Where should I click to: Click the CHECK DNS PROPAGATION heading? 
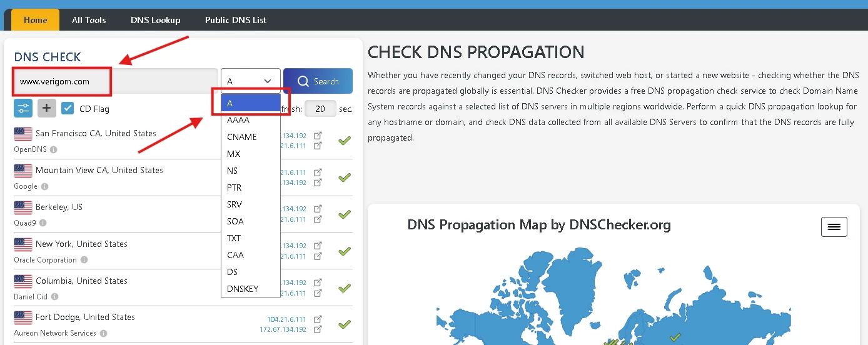476,52
